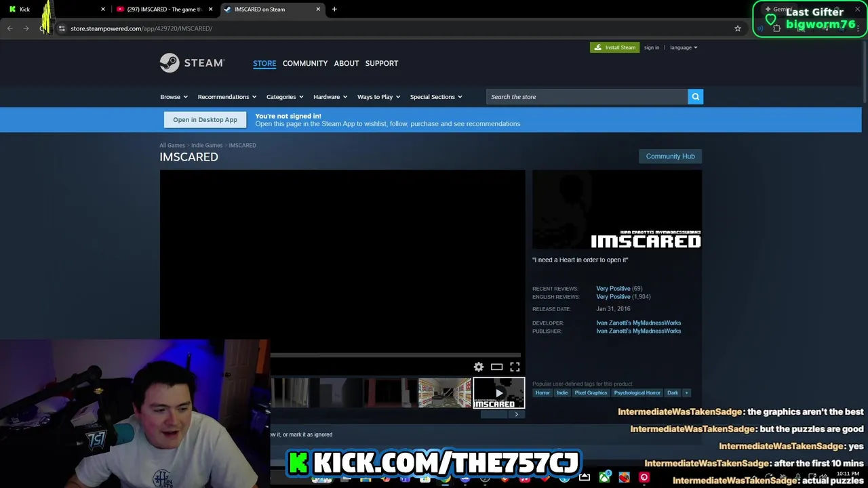Image resolution: width=868 pixels, height=488 pixels.
Task: Focus the Search the store field
Action: (x=587, y=97)
